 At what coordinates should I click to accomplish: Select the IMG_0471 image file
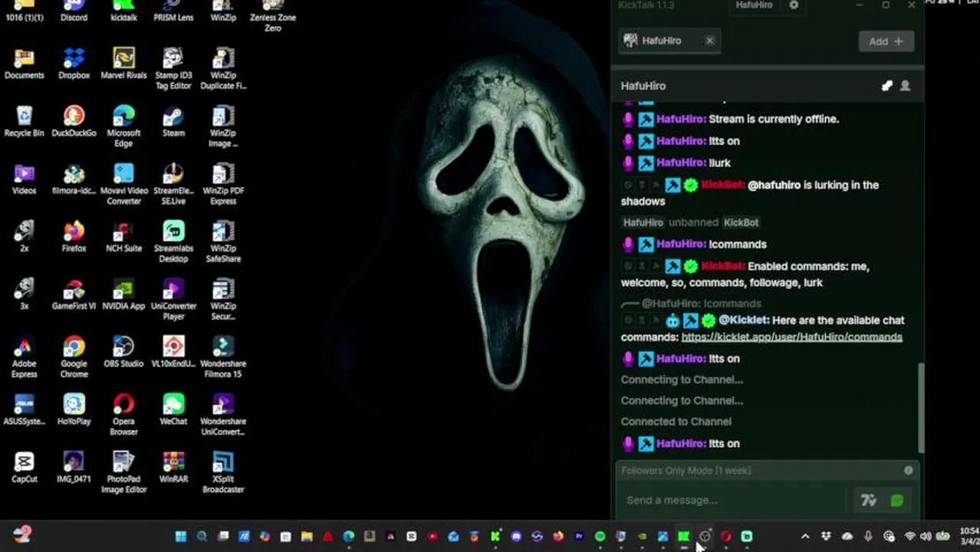tap(74, 467)
